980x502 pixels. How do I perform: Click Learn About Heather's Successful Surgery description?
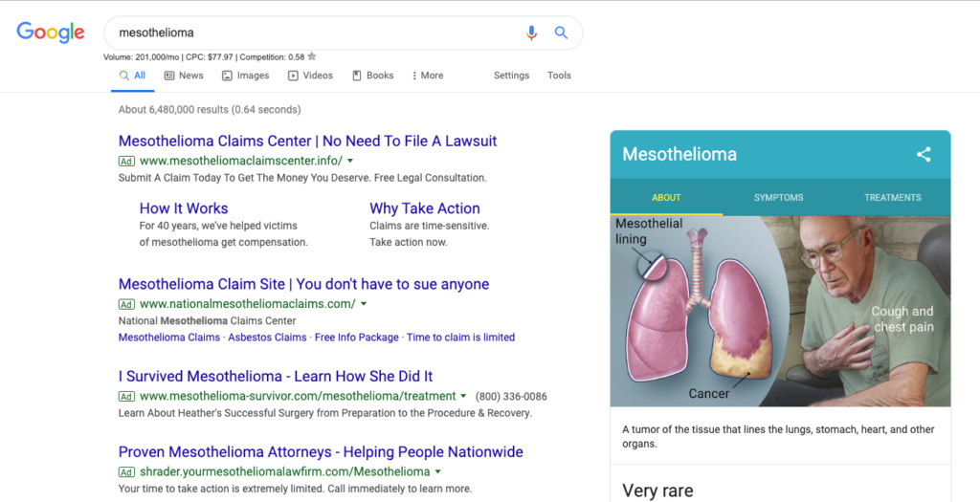coord(325,413)
